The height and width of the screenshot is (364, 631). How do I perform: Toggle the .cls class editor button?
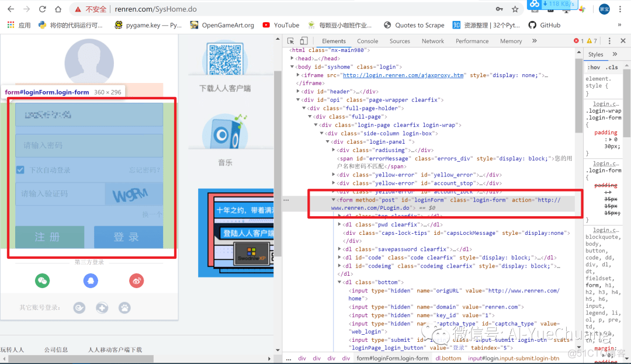pyautogui.click(x=612, y=67)
